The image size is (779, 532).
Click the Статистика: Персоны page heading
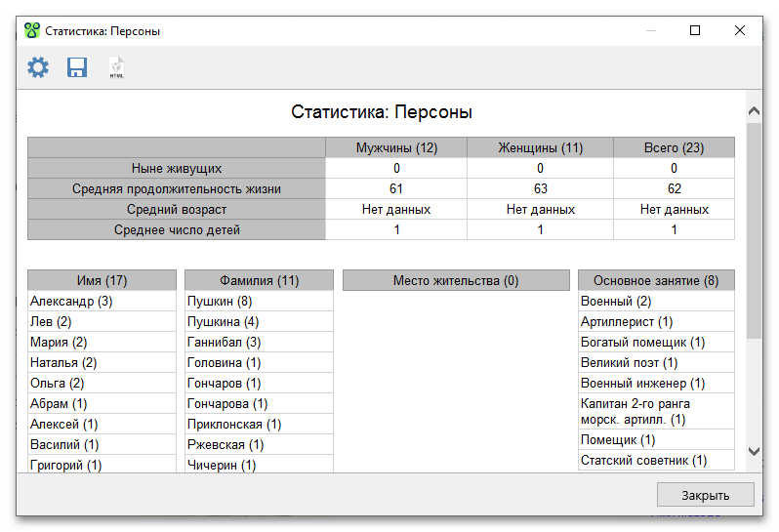382,111
